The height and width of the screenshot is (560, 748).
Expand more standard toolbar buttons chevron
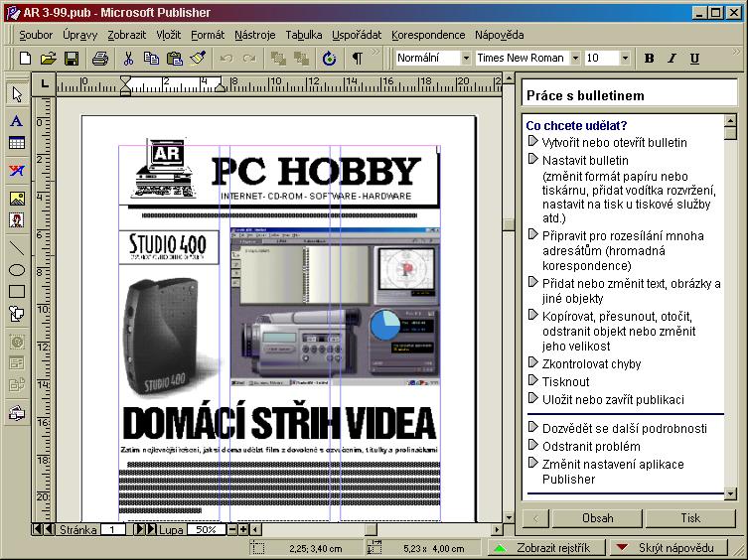pos(375,52)
